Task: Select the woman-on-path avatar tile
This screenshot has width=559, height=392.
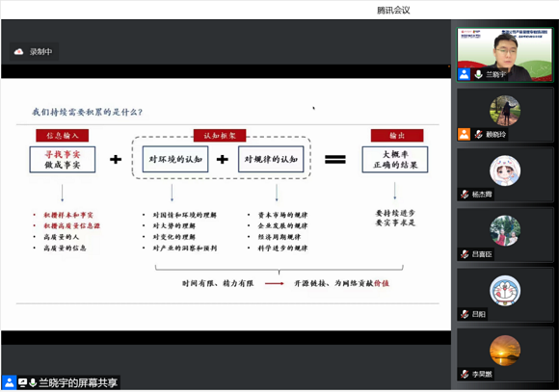Action: point(505,116)
